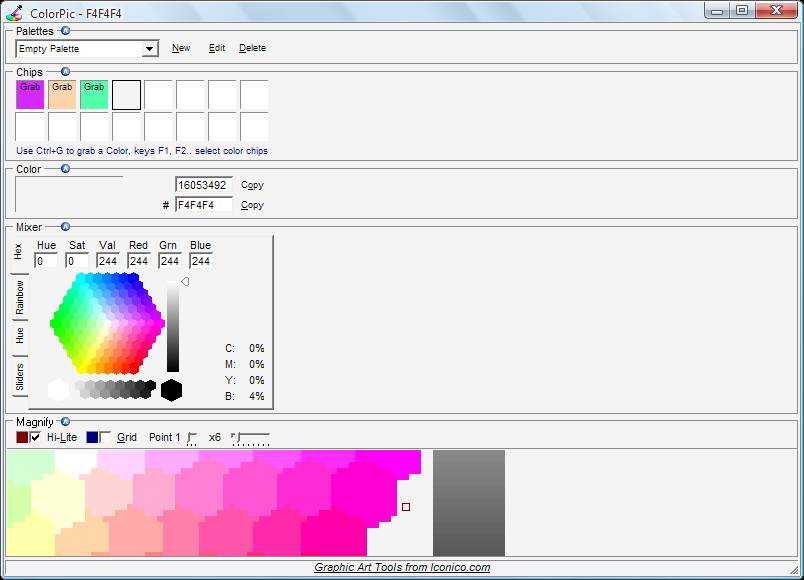Click the navy blue Grid color swatch
The width and height of the screenshot is (804, 580).
(92, 437)
